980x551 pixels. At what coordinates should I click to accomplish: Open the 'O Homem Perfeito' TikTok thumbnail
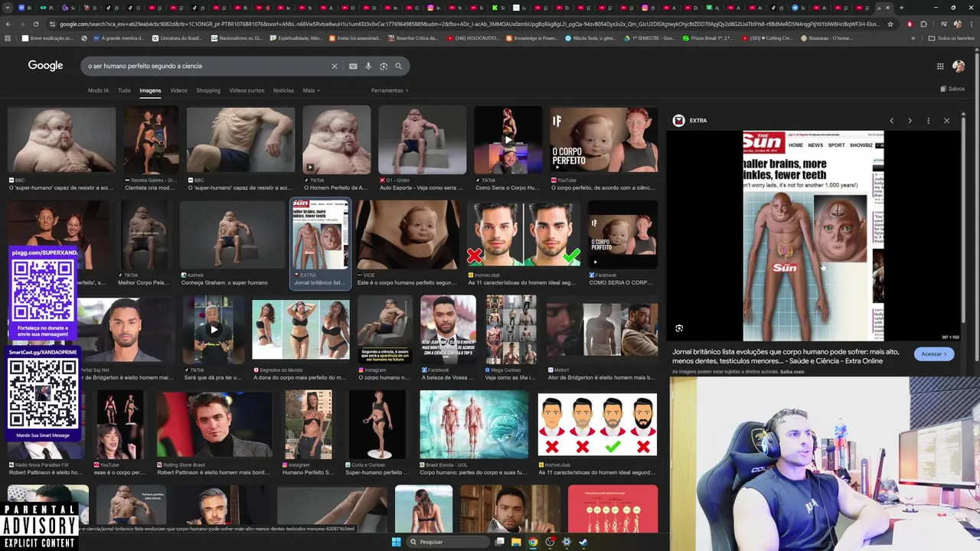click(336, 140)
